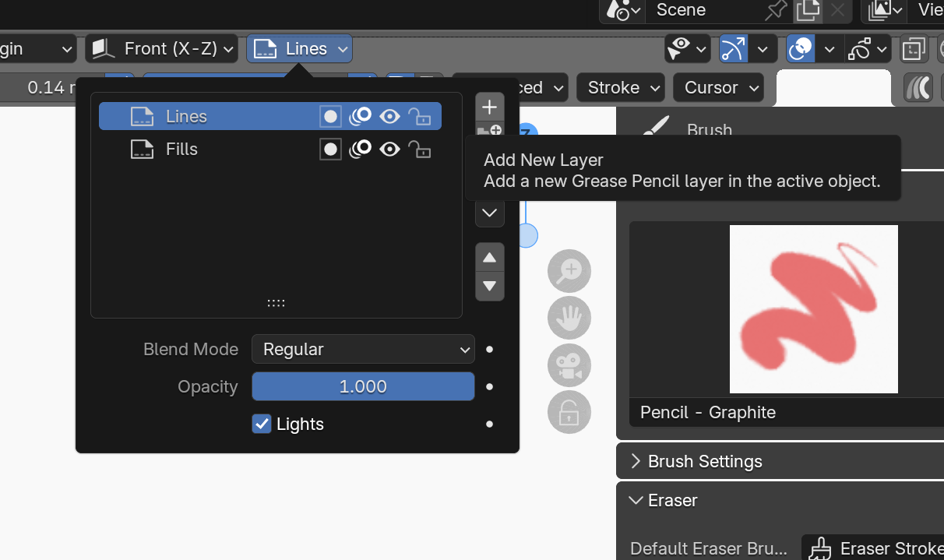
Task: Add a new layer with the plus button
Action: 490,107
